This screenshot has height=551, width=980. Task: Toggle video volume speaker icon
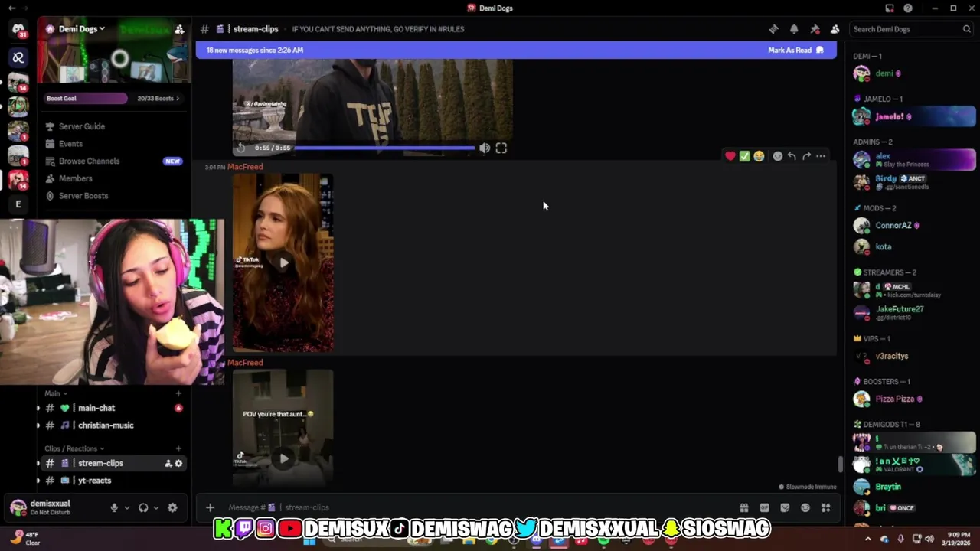485,148
